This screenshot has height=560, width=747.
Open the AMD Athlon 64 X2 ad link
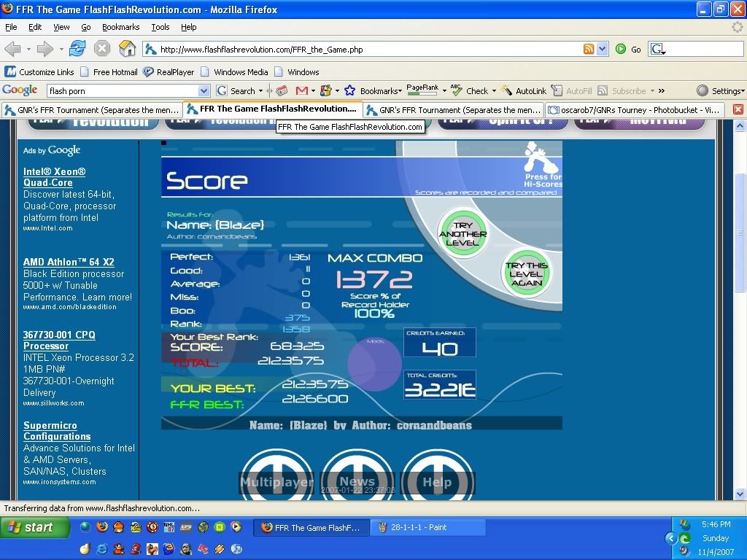point(69,262)
